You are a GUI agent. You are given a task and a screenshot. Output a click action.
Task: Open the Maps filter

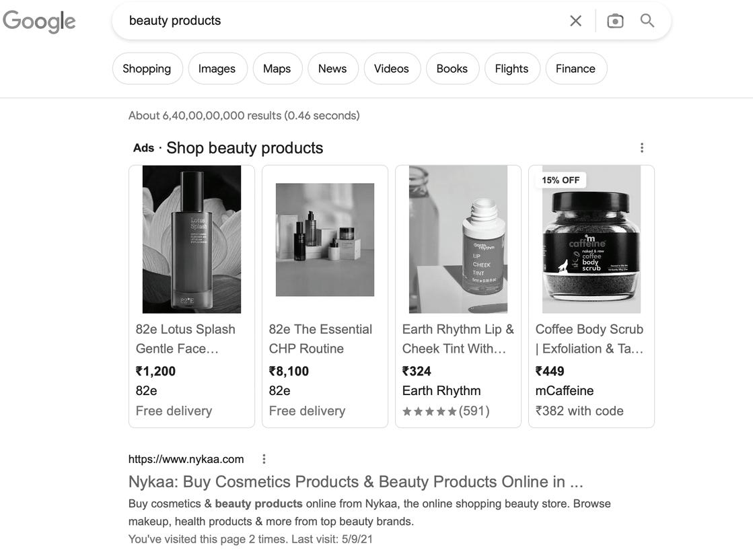click(277, 69)
